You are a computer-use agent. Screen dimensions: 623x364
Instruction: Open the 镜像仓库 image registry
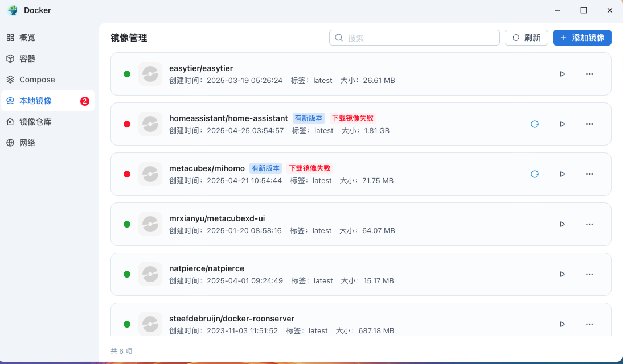(x=48, y=122)
